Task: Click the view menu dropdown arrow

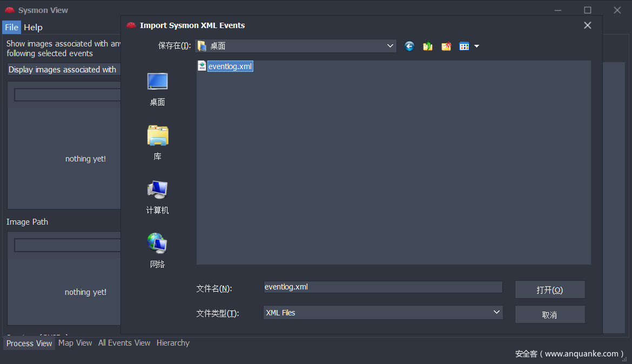Action: (476, 46)
